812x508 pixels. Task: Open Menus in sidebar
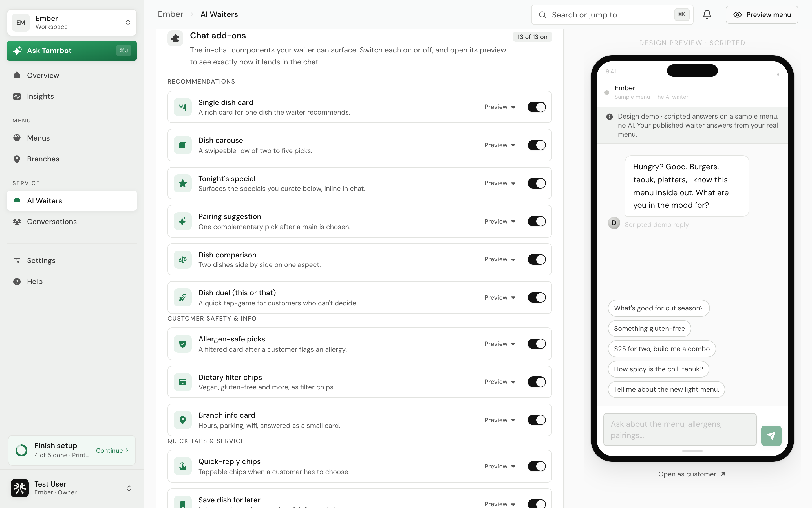72,138
